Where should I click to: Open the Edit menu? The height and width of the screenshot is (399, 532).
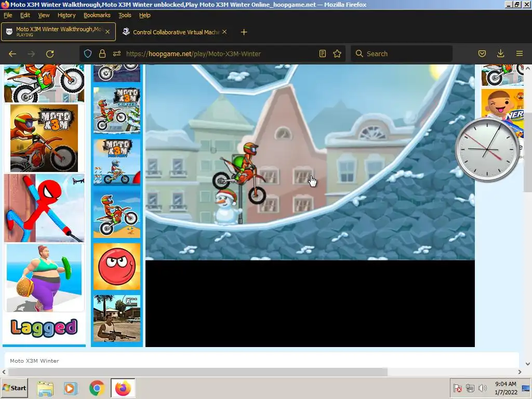click(x=25, y=15)
